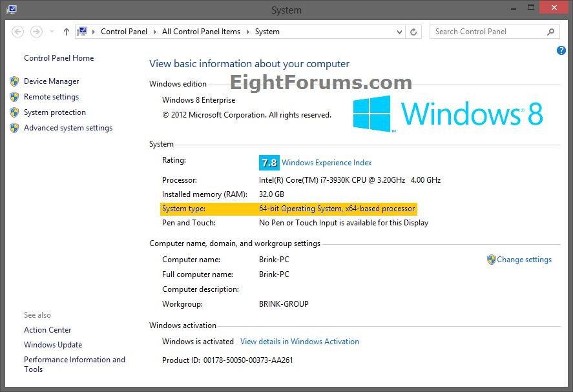Viewport: 573px width, 392px height.
Task: Click the Refresh button in address bar
Action: (x=414, y=32)
